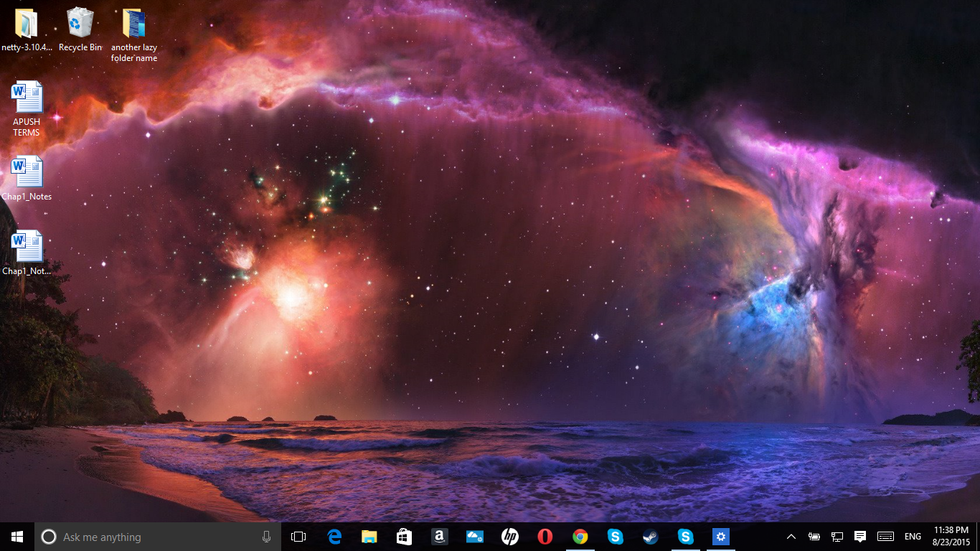Select the Recycle Bin desktop icon

point(80,30)
